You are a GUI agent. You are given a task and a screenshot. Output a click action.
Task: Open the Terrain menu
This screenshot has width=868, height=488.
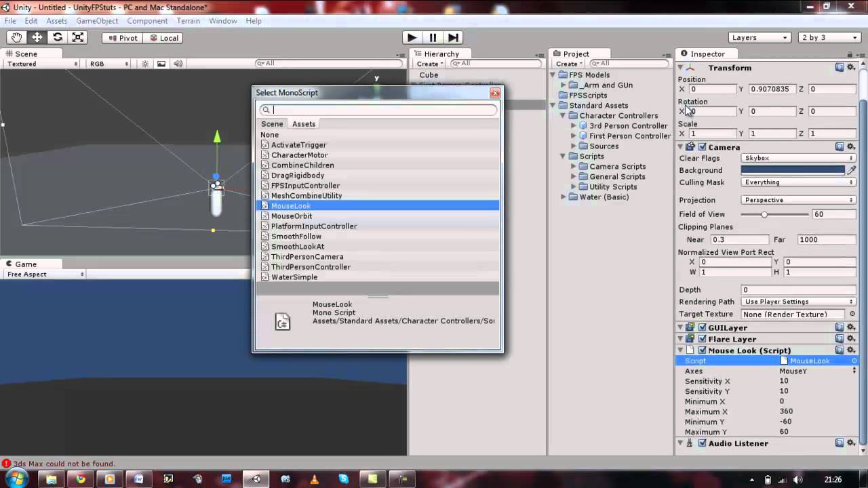click(188, 21)
